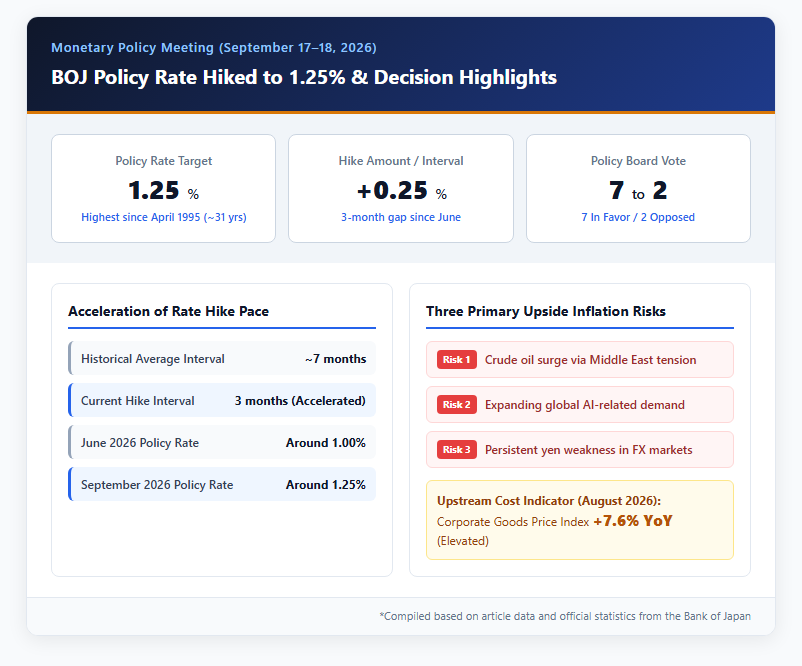Click the Upstream Cost Indicator (August 2026) heading

pos(549,501)
